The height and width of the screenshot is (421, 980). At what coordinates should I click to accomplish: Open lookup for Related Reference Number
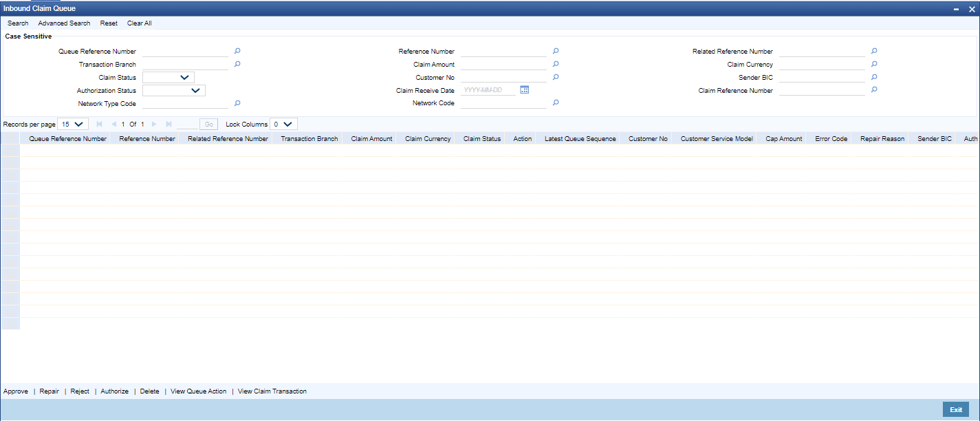pyautogui.click(x=874, y=51)
